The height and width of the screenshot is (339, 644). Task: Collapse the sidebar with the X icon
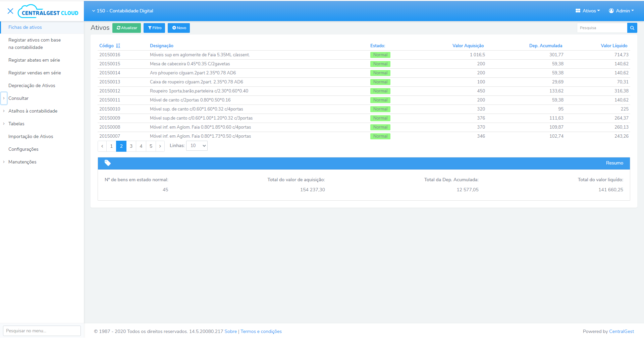[10, 11]
